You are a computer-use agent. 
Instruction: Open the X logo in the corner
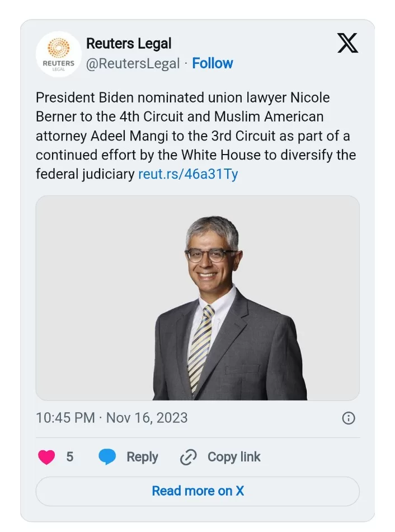347,43
